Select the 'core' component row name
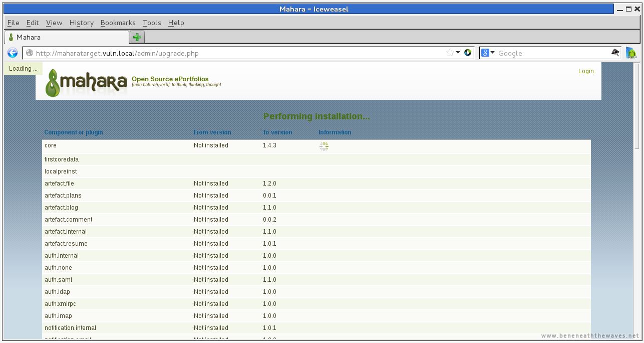The image size is (644, 343). click(x=51, y=145)
